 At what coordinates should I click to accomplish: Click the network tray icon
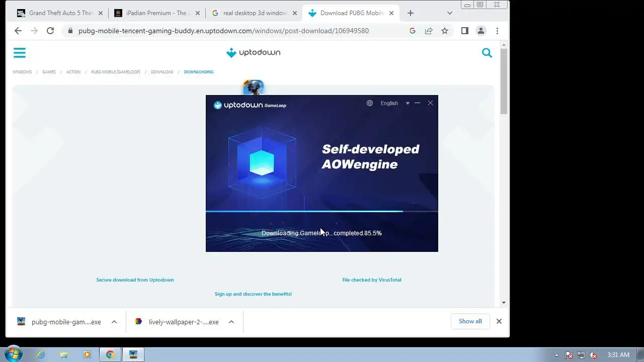(581, 355)
